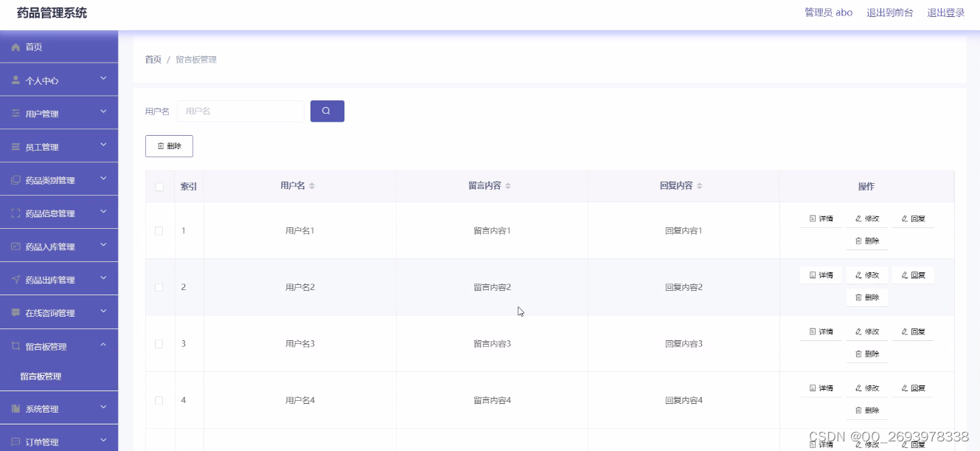980x451 pixels.
Task: Click the 药品入库管理 sidebar icon
Action: pos(15,245)
